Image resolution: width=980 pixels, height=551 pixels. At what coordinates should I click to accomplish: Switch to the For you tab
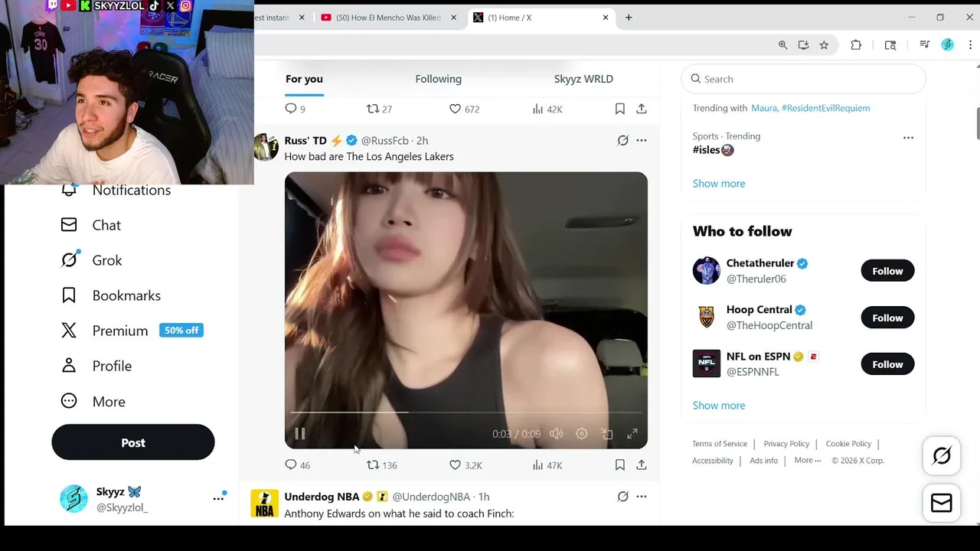tap(304, 79)
